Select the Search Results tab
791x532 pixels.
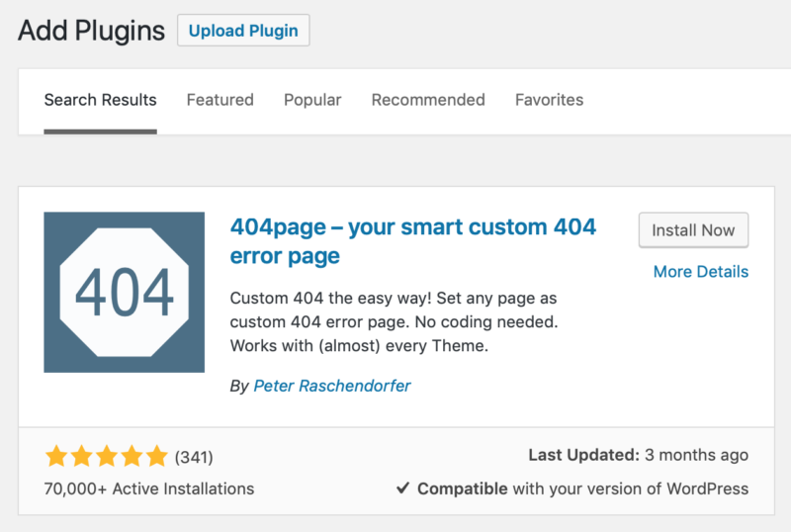click(101, 100)
